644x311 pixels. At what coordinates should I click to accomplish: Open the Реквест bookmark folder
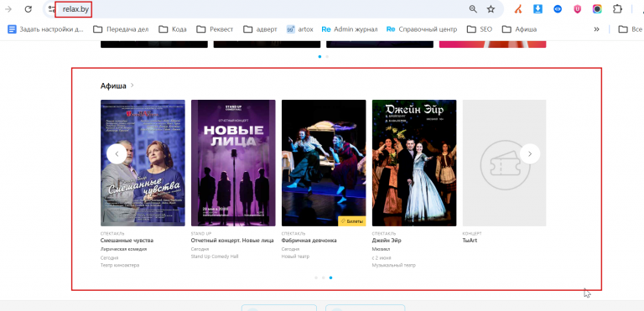point(215,29)
